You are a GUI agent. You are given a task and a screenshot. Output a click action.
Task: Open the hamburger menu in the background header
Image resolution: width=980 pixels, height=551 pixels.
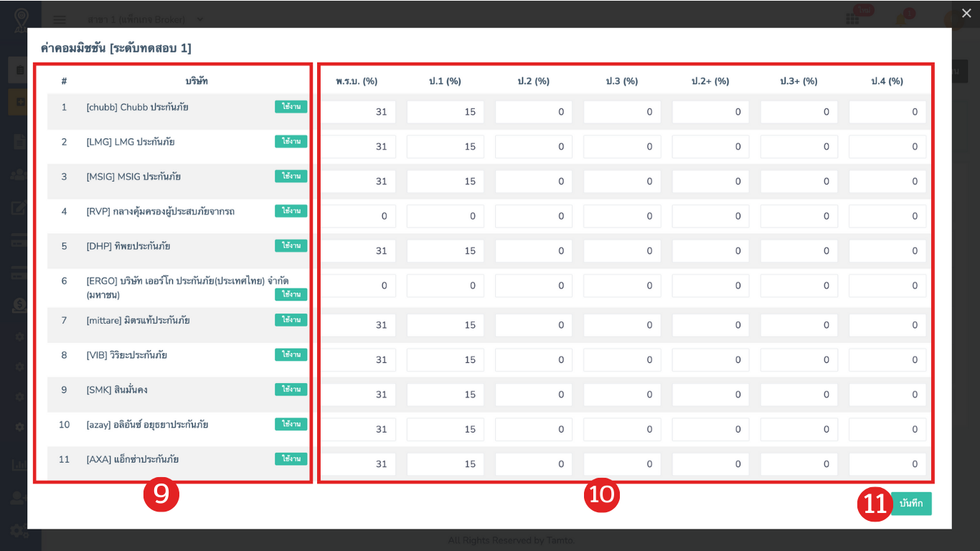(60, 19)
